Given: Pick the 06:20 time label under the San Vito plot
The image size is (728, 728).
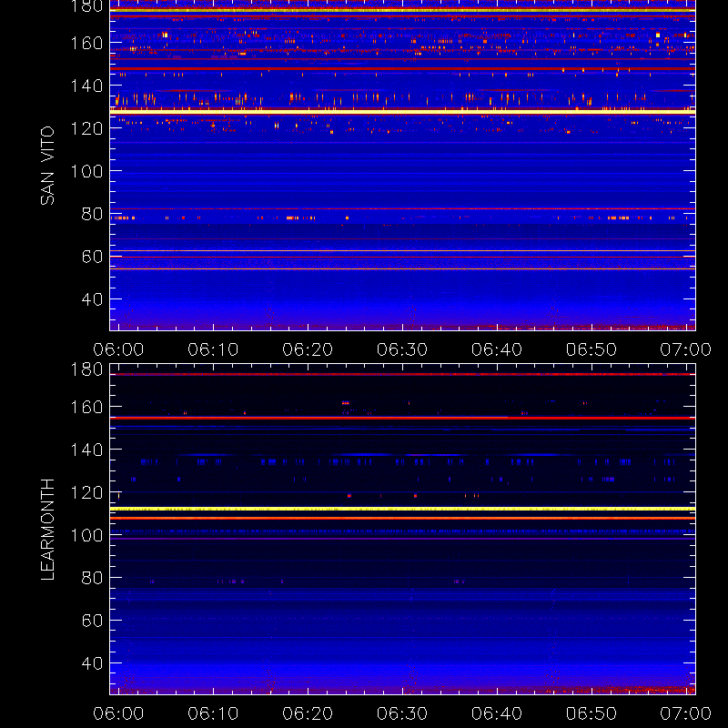Looking at the screenshot, I should [x=308, y=349].
